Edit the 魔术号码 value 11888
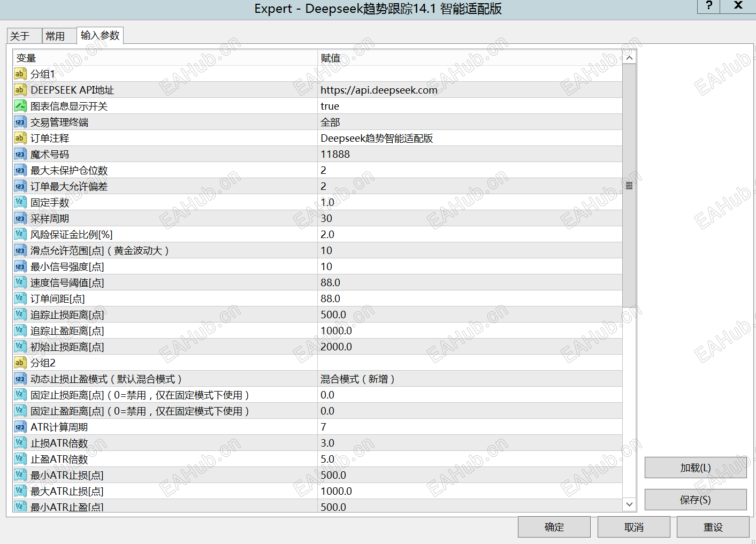Screen dimensions: 756x544 470,154
